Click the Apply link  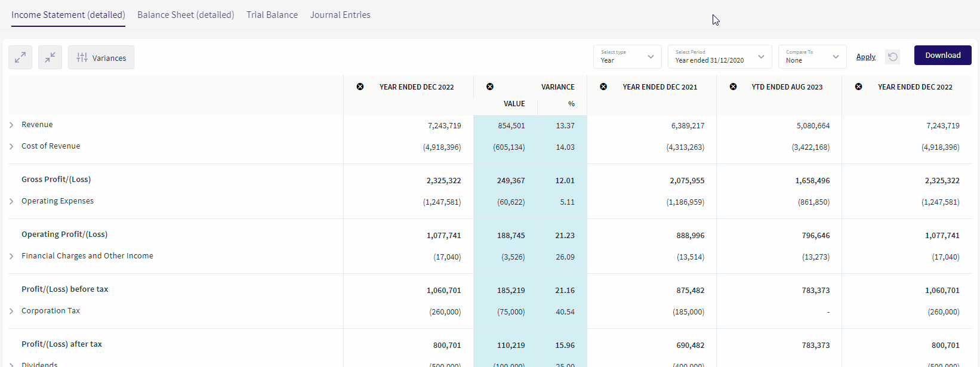tap(866, 57)
